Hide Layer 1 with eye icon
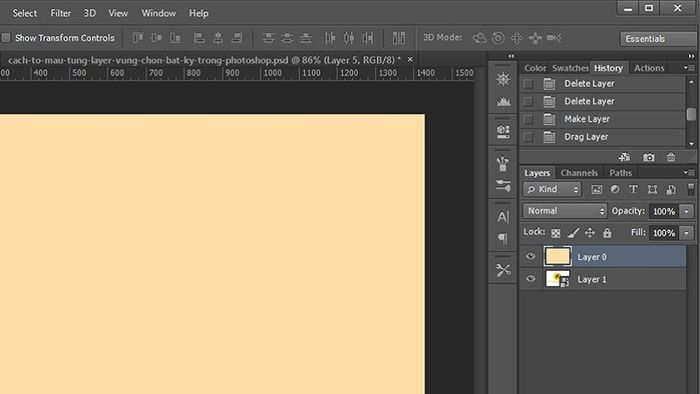The image size is (700, 394). [x=530, y=279]
